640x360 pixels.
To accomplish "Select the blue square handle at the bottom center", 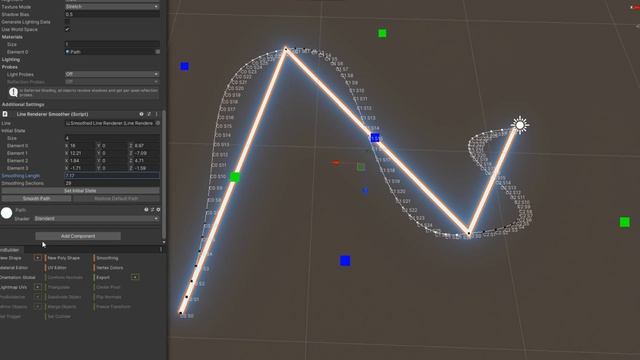I will (345, 261).
